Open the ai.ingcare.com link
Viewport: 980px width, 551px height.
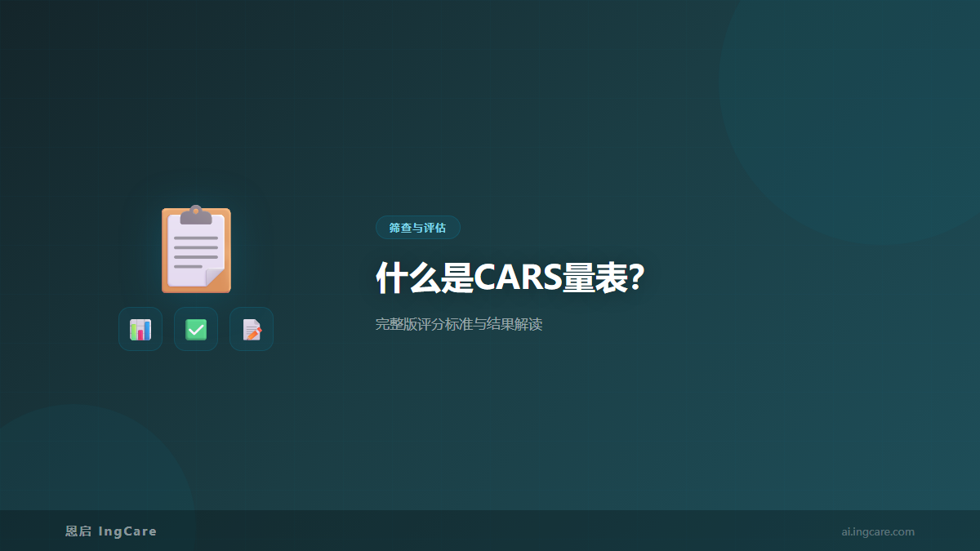[x=878, y=532]
